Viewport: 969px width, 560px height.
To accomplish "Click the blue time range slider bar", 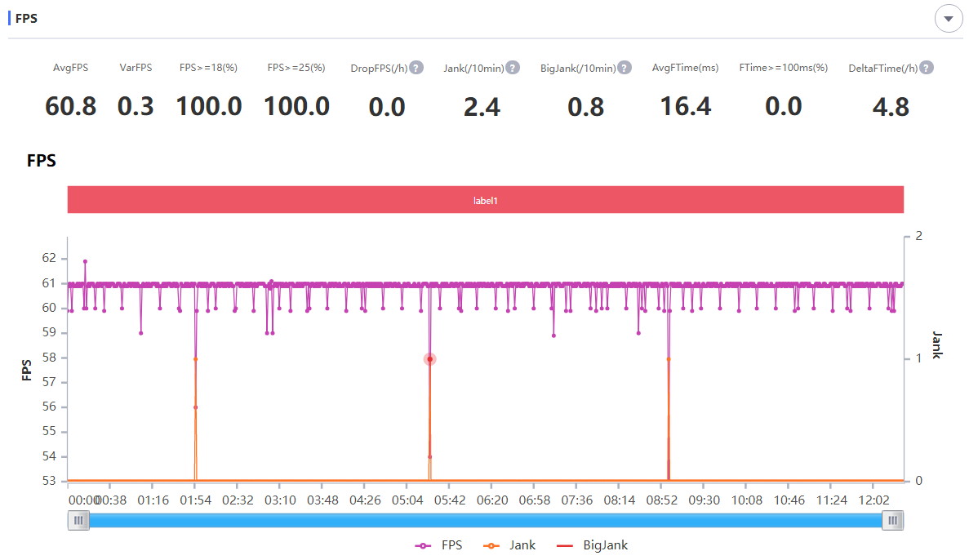I will pos(486,521).
